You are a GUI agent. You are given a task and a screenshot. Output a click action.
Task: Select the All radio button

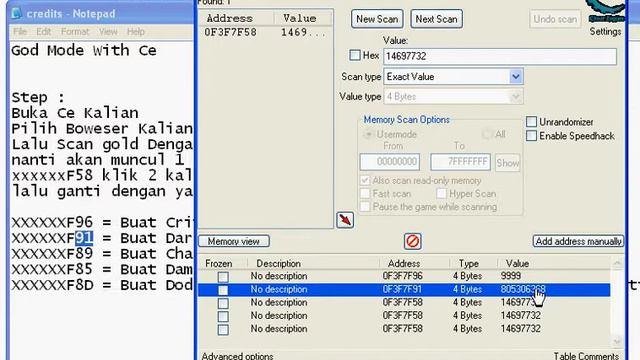pos(487,134)
